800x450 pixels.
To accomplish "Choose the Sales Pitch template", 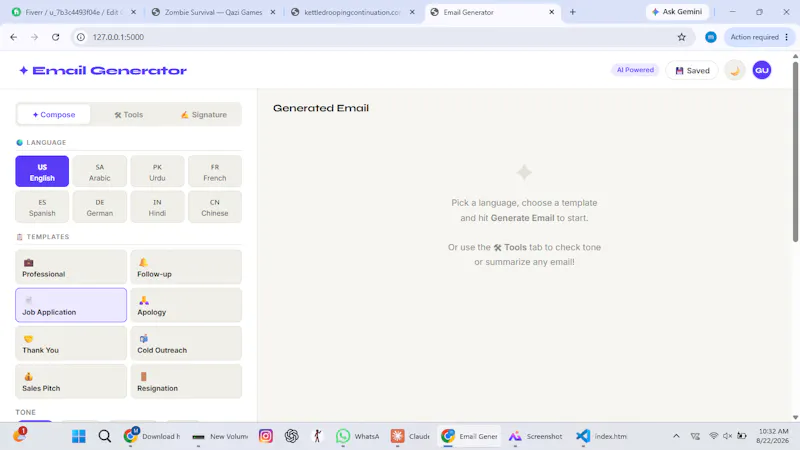I will (x=71, y=381).
